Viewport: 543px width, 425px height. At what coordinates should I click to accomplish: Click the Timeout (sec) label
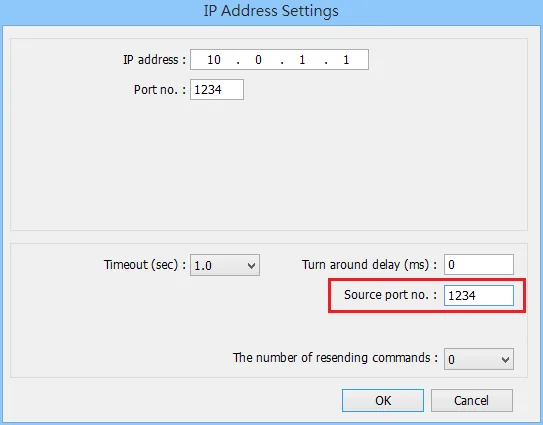coord(145,265)
